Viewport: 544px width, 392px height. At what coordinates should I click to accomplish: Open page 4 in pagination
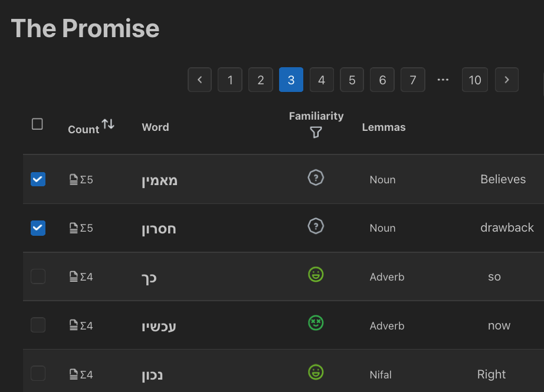(x=322, y=80)
